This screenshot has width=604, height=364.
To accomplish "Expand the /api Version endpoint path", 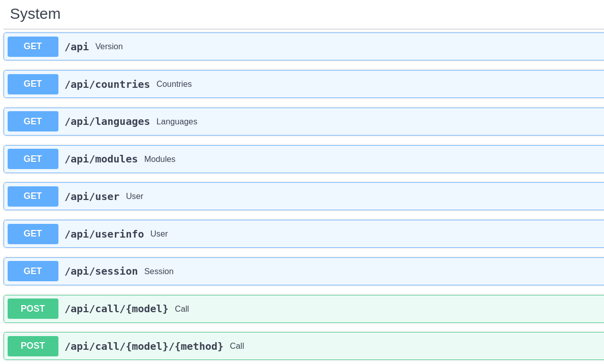I will coord(77,47).
